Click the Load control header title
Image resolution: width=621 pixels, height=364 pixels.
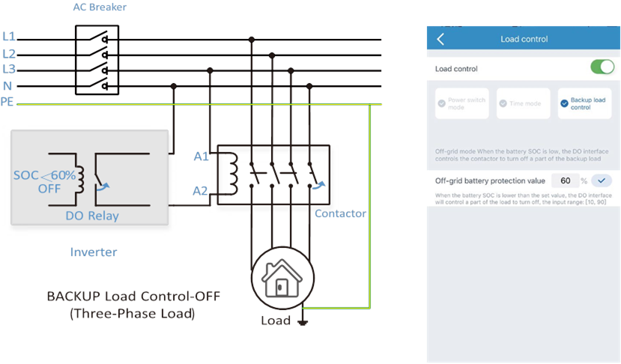524,39
